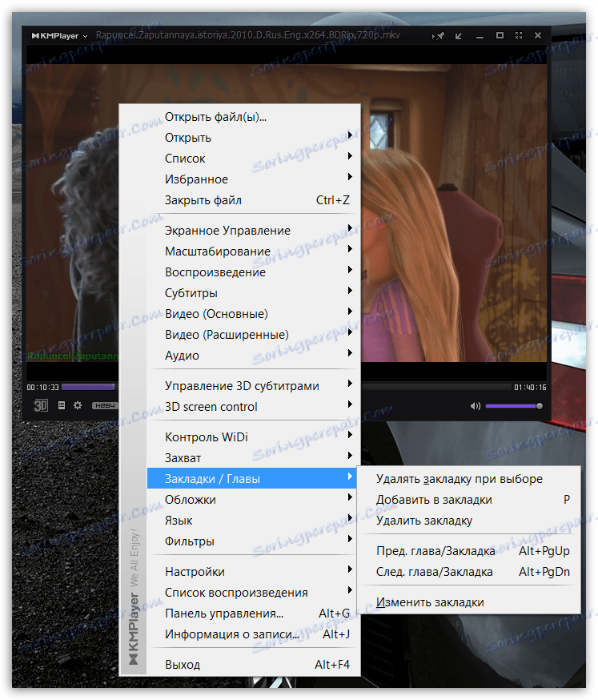Maximize the KMPlayer window
This screenshot has width=598, height=700.
click(500, 35)
